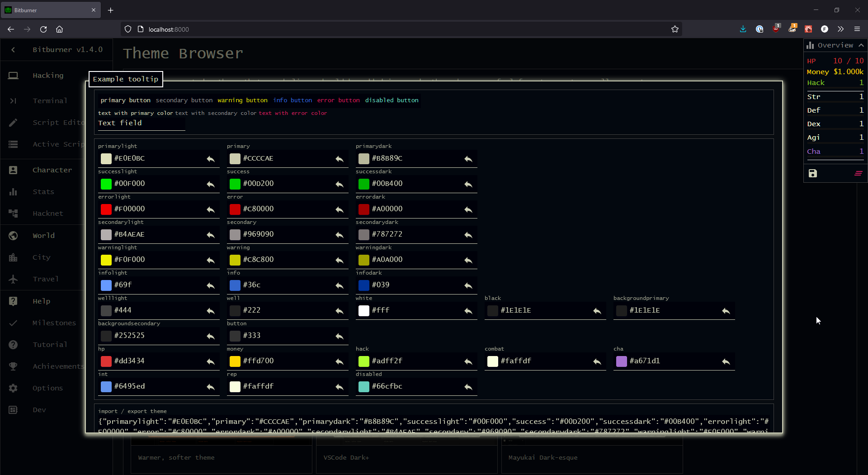Click the save game icon in Overview

[813, 173]
